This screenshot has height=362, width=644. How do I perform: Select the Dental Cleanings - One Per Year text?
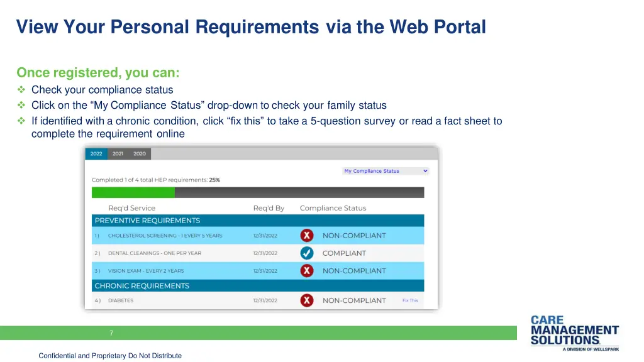pyautogui.click(x=155, y=253)
